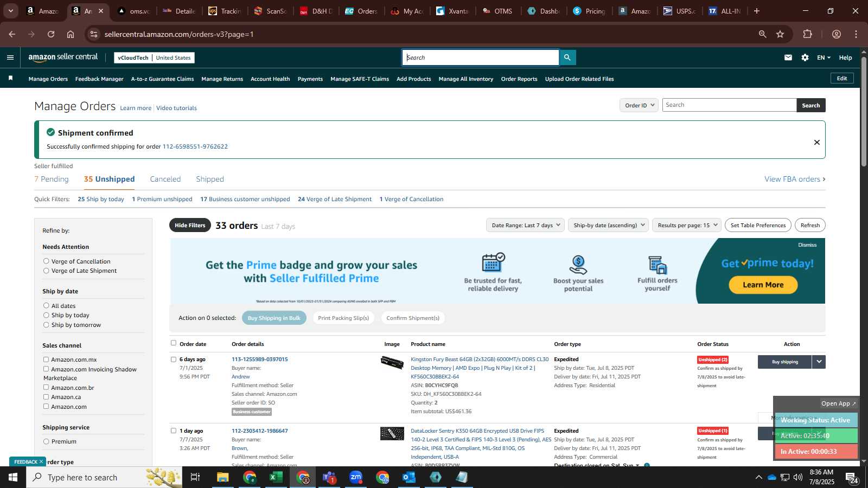868x488 pixels.
Task: Open the browser extensions icon
Action: pyautogui.click(x=807, y=34)
